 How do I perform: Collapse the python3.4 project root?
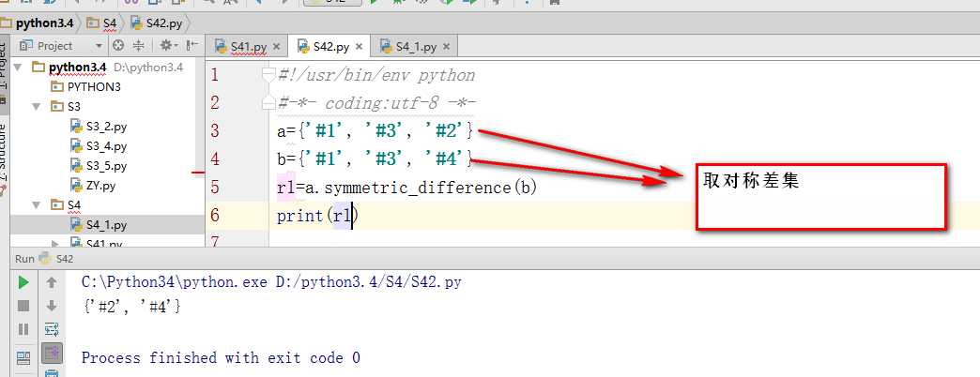click(18, 67)
